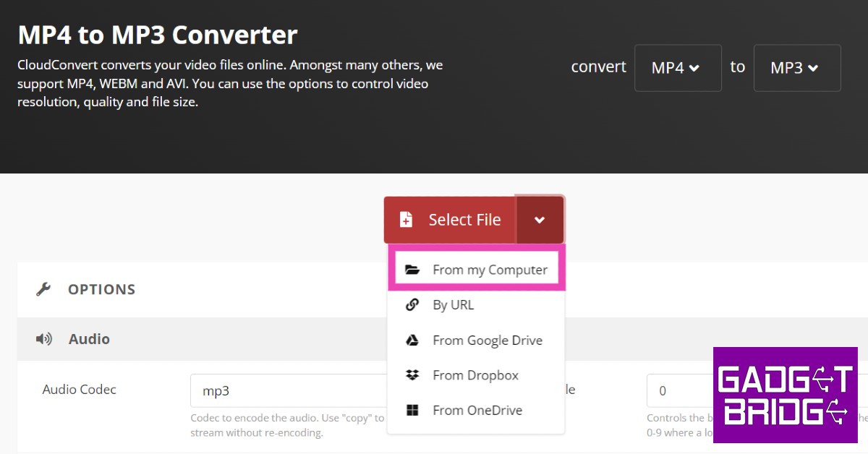Click the Audio Codec mp3 field

288,391
